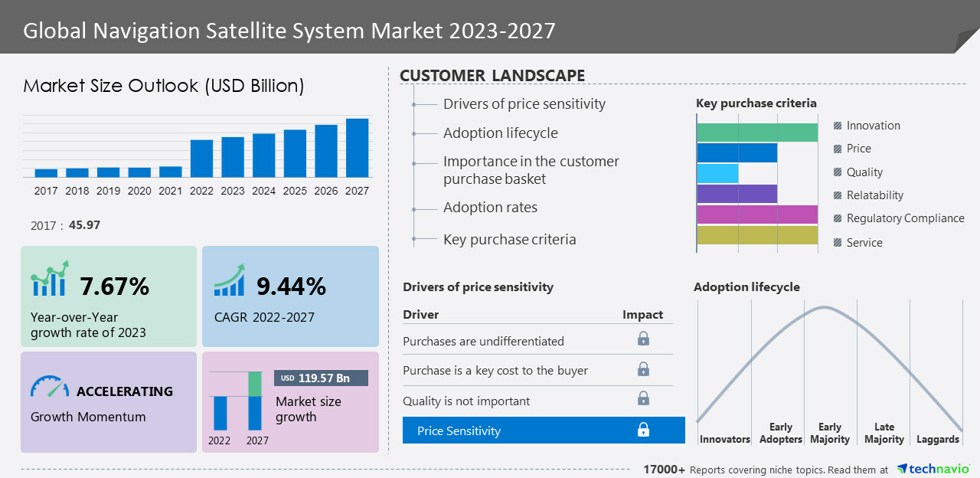Toggle the Price legend marker
The height and width of the screenshot is (478, 980).
click(838, 149)
